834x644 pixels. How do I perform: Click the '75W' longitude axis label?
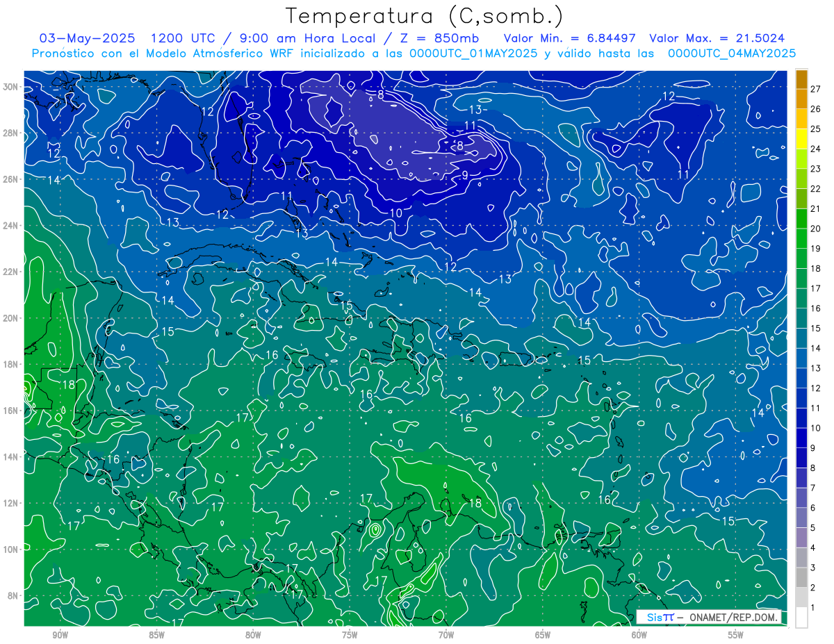point(350,634)
